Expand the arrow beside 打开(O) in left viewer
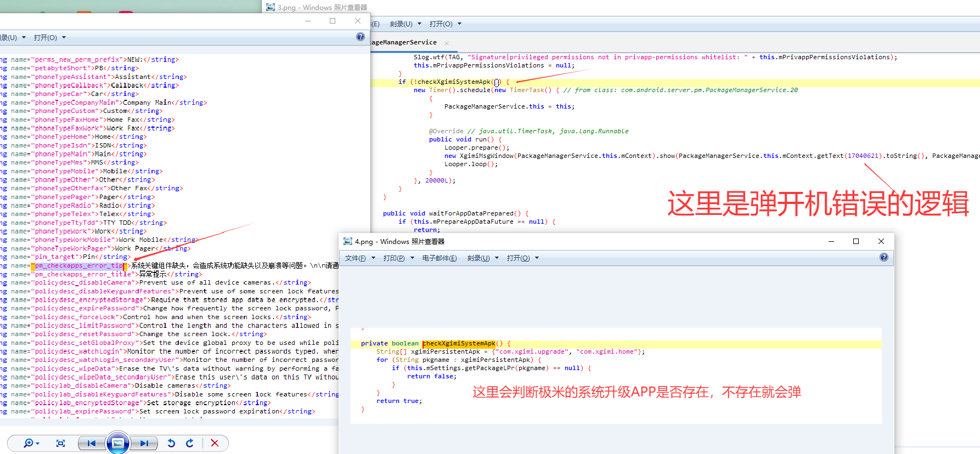Viewport: 980px width, 454px height. coord(64,37)
